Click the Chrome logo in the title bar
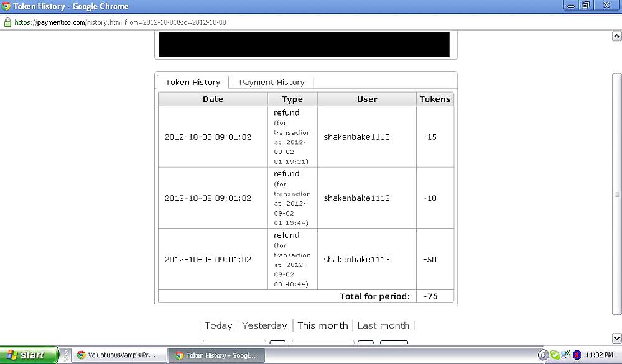622x364 pixels. click(x=6, y=6)
